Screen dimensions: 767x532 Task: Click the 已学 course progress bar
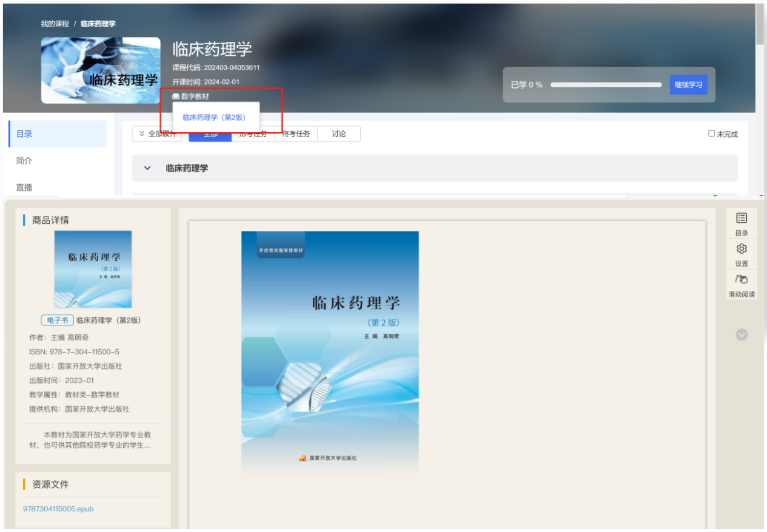[606, 85]
